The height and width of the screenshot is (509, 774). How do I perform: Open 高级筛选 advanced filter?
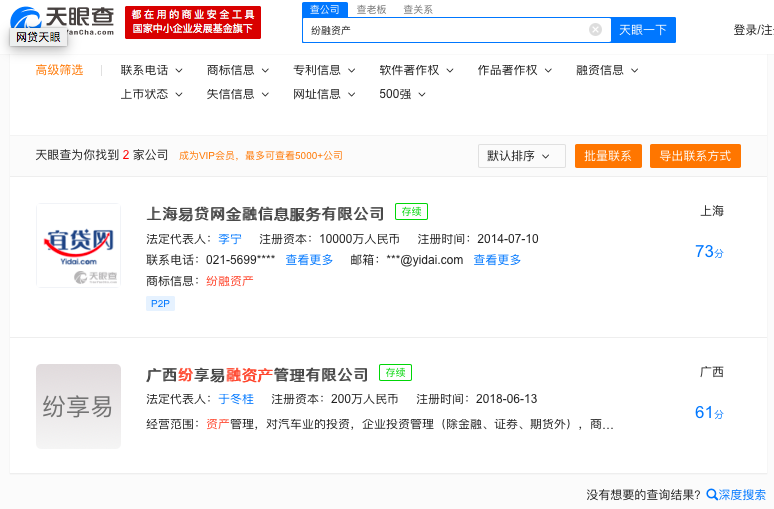59,70
